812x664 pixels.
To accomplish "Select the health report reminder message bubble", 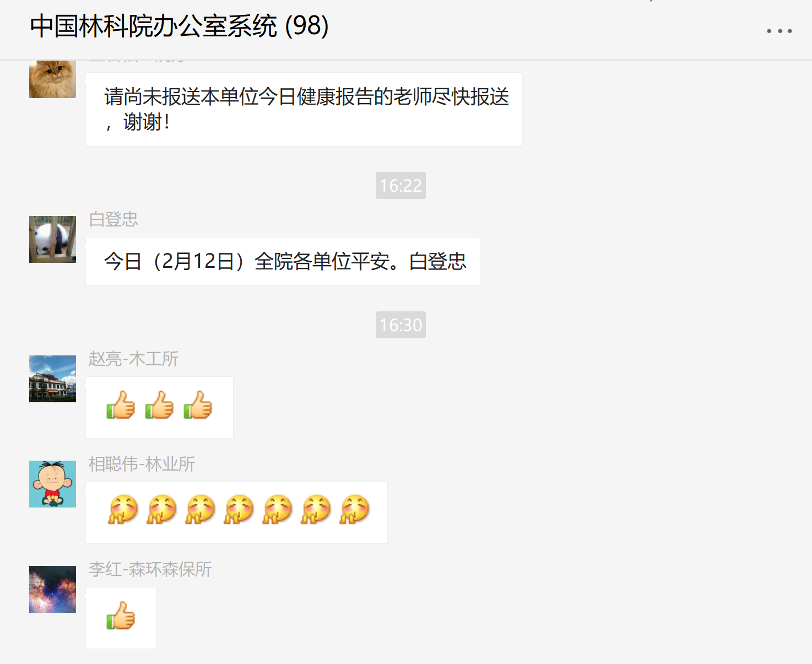I will click(x=304, y=109).
